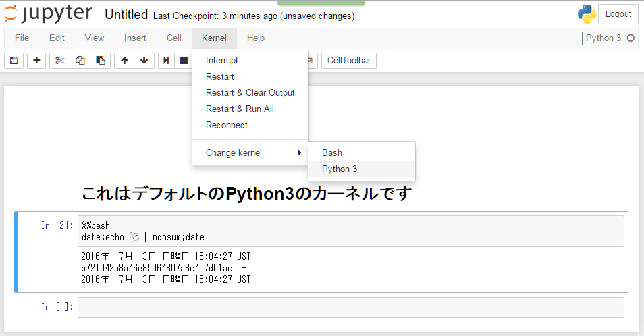The width and height of the screenshot is (644, 336).
Task: Choose Reconnect in Kernel menu
Action: pos(250,125)
